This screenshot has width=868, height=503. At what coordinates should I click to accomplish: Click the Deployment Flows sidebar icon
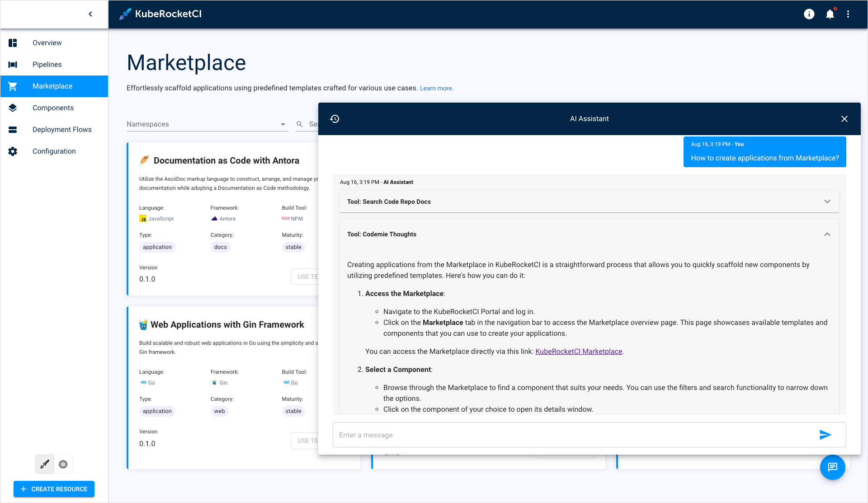(x=13, y=129)
